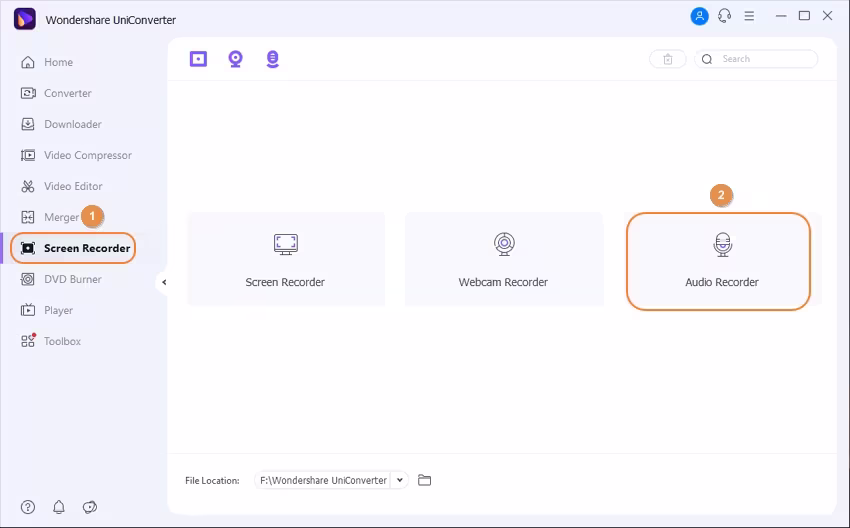Open the Merger section
The height and width of the screenshot is (528, 850).
click(50, 217)
